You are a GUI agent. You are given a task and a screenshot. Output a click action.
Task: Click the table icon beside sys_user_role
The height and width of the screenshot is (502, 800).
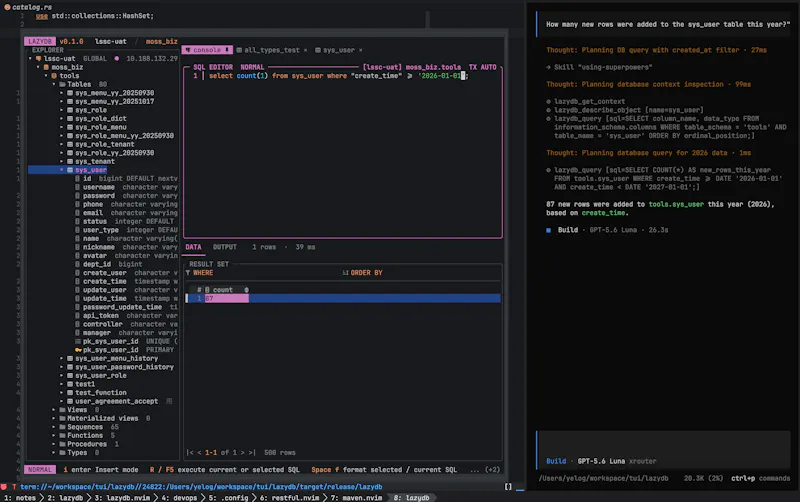point(70,376)
